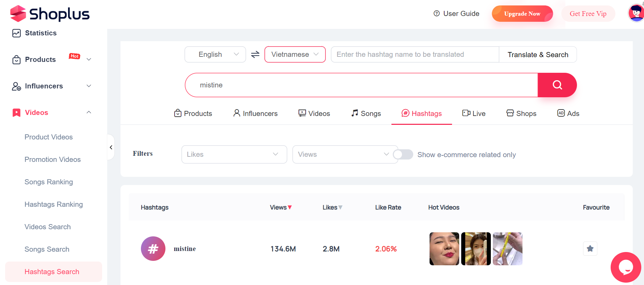Switch to the Products tab
Screen dimensions: 644x285
point(193,114)
